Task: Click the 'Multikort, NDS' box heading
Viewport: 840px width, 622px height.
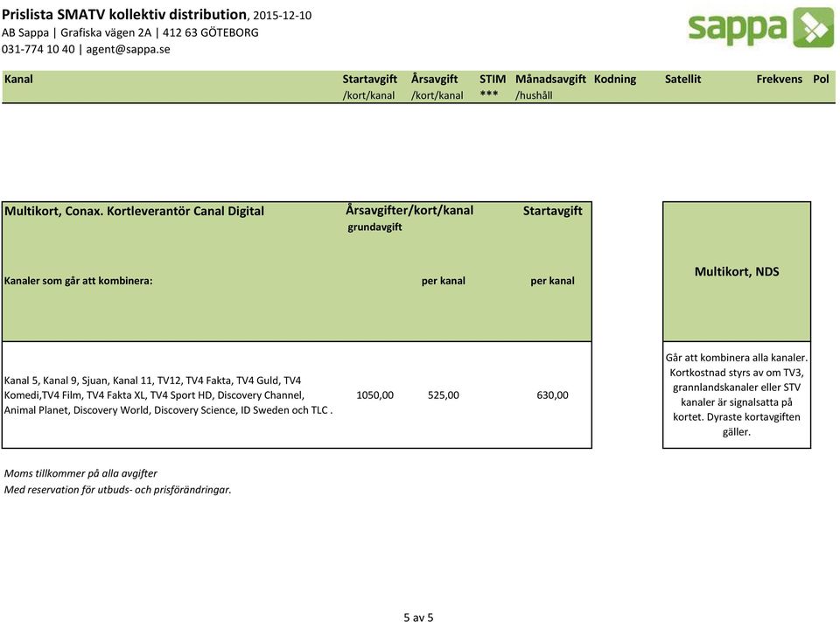Action: (x=737, y=271)
